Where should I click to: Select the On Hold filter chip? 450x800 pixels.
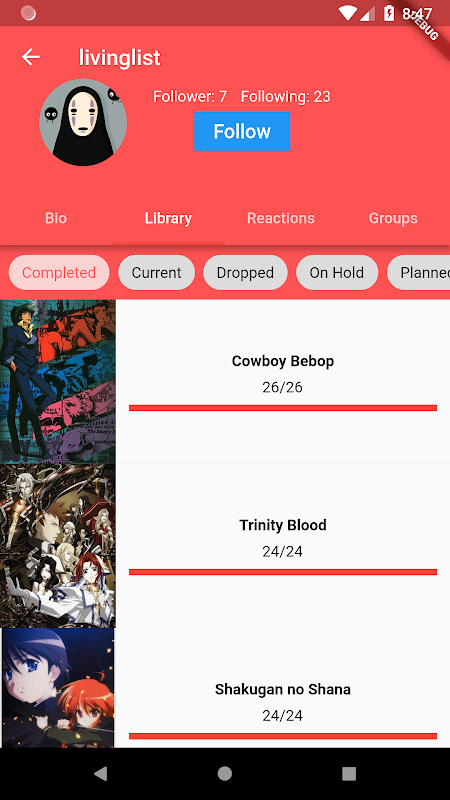coord(337,272)
